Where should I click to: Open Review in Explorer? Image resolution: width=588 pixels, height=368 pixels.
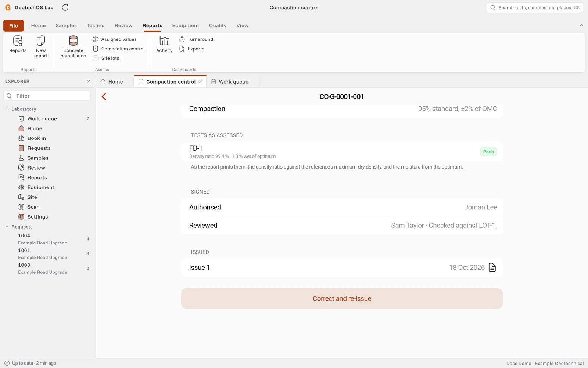click(x=48, y=168)
